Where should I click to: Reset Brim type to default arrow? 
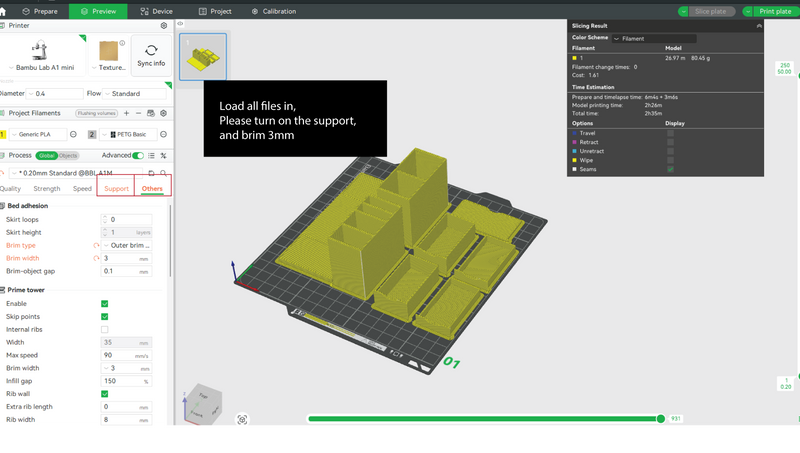(x=96, y=245)
